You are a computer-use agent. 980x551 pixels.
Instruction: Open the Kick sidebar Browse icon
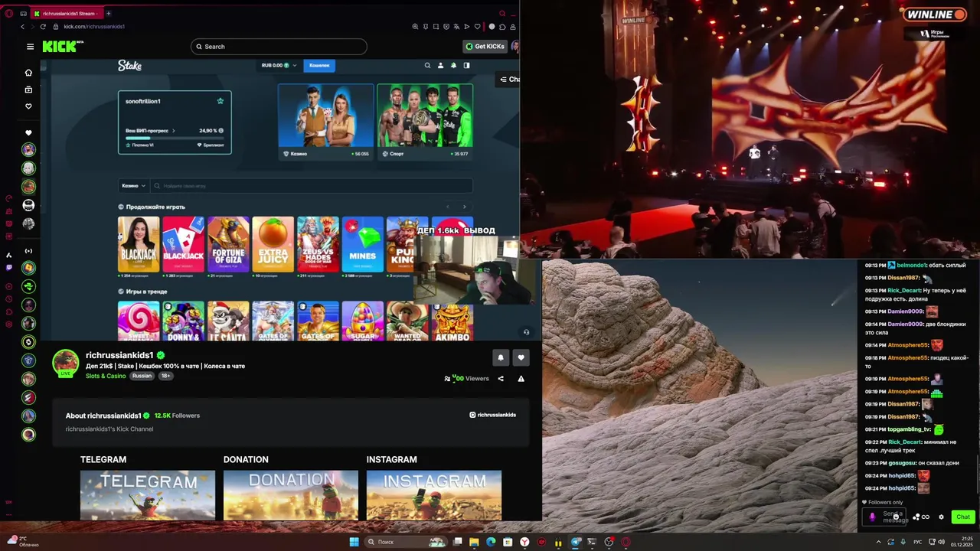coord(28,90)
